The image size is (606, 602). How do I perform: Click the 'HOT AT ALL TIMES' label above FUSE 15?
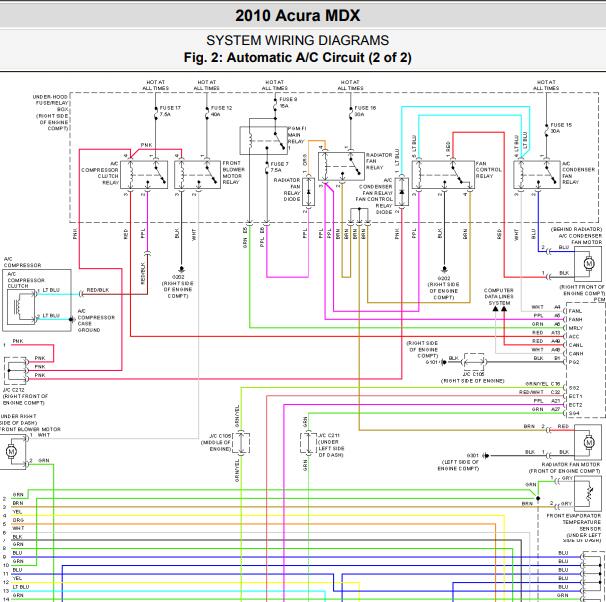coord(546,85)
